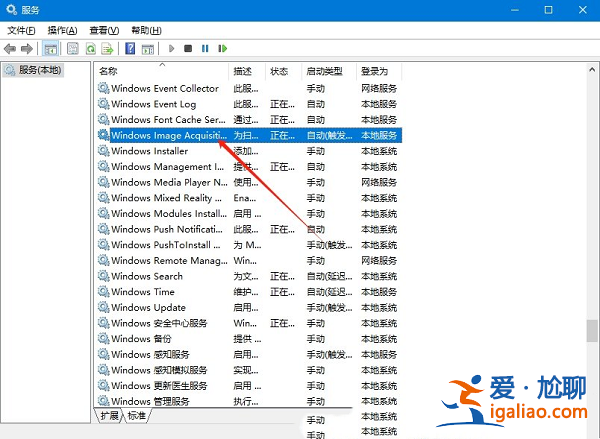Viewport: 600px width, 439px height.
Task: Click gear icon of Windows Event Collector
Action: tap(103, 88)
